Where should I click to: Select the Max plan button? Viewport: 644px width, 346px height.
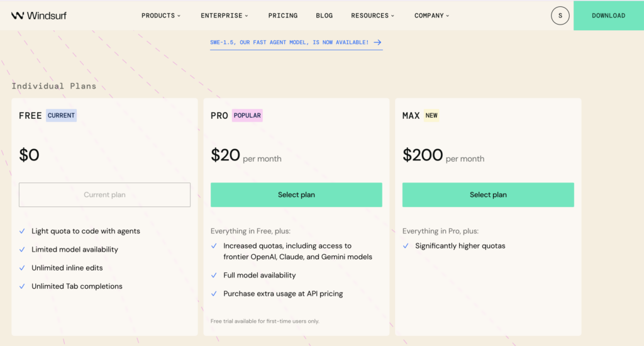488,195
